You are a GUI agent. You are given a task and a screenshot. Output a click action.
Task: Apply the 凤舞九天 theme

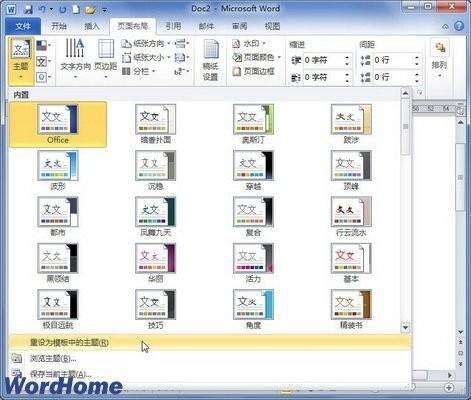click(155, 216)
